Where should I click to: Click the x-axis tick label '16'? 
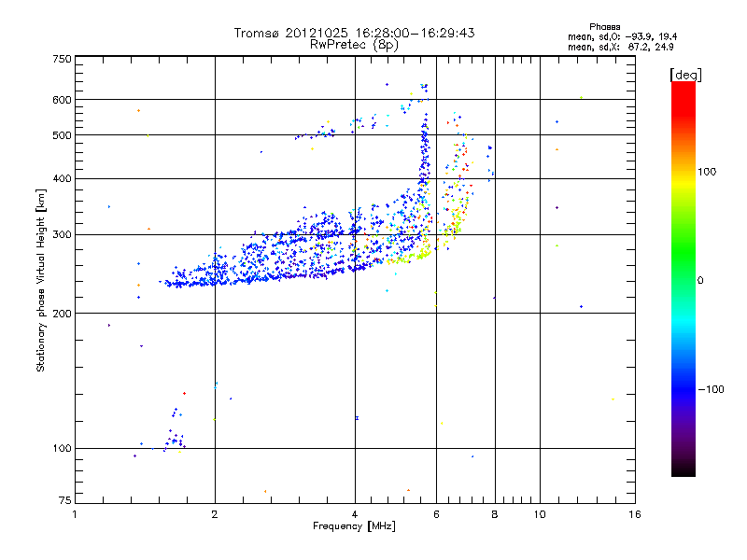[635, 514]
